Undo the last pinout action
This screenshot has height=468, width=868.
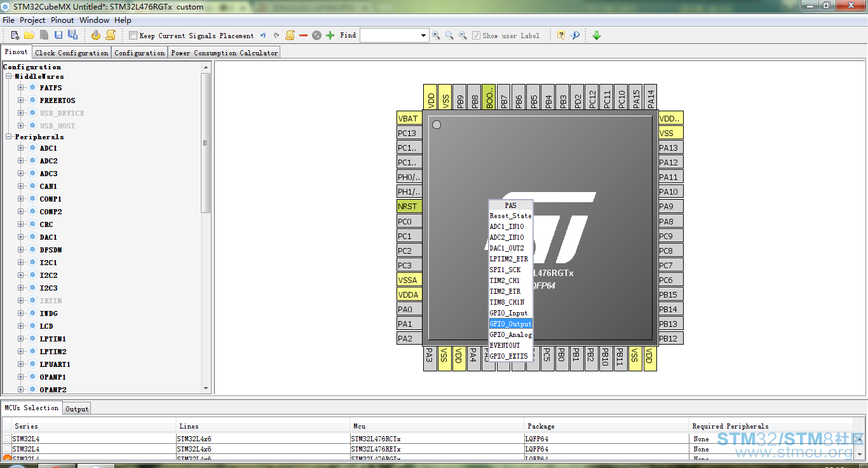263,36
